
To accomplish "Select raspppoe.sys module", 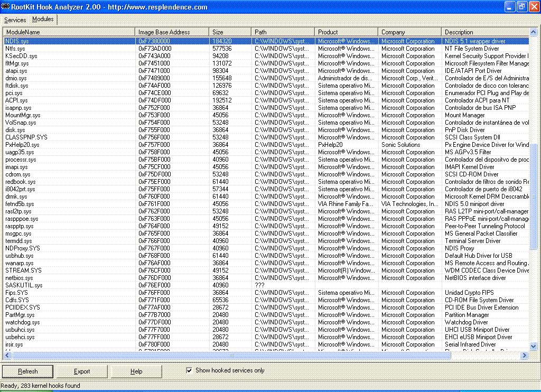I will coord(266,219).
